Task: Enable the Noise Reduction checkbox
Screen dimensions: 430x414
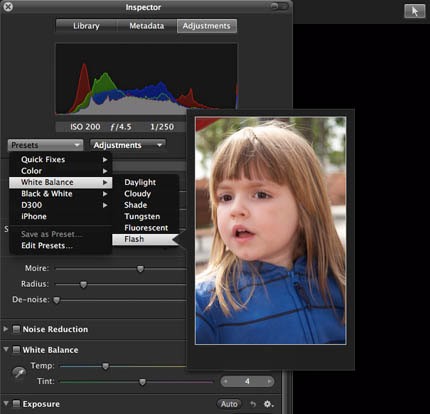Action: click(16, 329)
